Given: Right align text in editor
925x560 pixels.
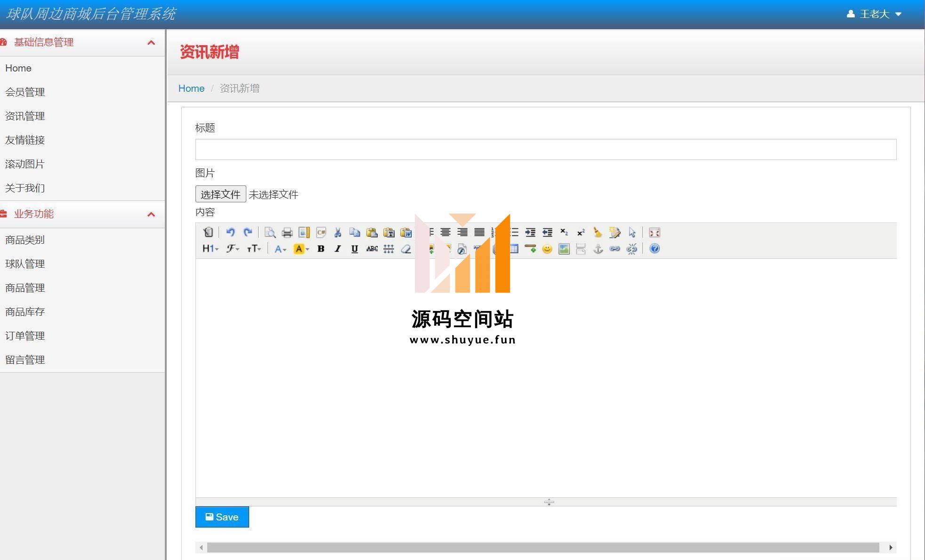Looking at the screenshot, I should click(x=462, y=232).
